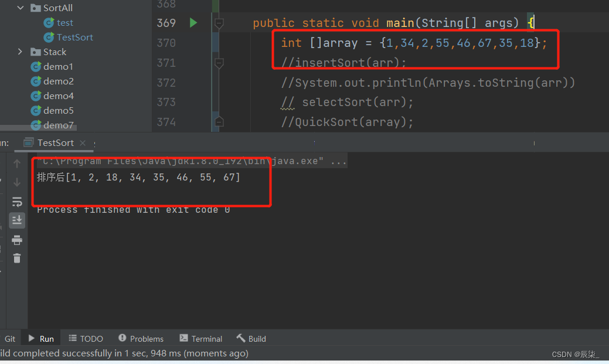This screenshot has width=609, height=364.
Task: Click the int []array declaration line
Action: point(414,43)
